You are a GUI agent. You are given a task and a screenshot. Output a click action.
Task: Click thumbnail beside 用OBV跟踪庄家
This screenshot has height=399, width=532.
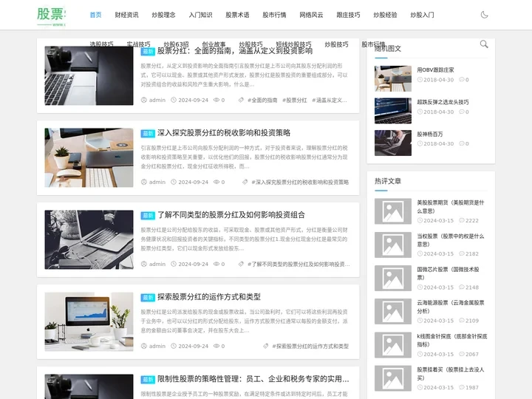(393, 79)
